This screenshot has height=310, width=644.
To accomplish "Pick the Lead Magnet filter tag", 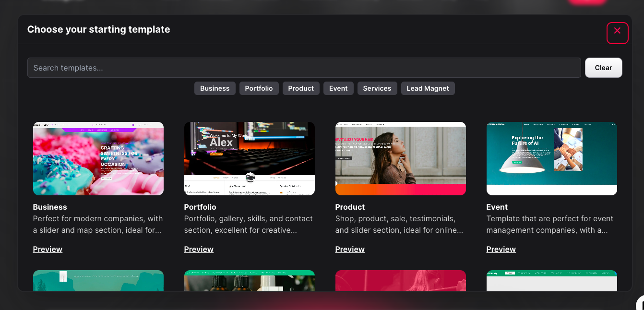I will (x=428, y=88).
